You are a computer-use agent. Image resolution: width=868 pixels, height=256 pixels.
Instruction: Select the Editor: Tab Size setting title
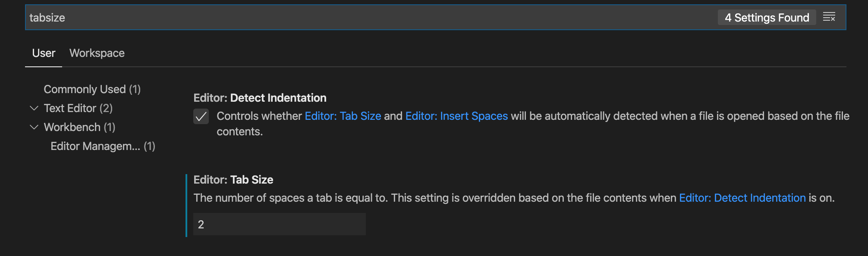[x=233, y=180]
